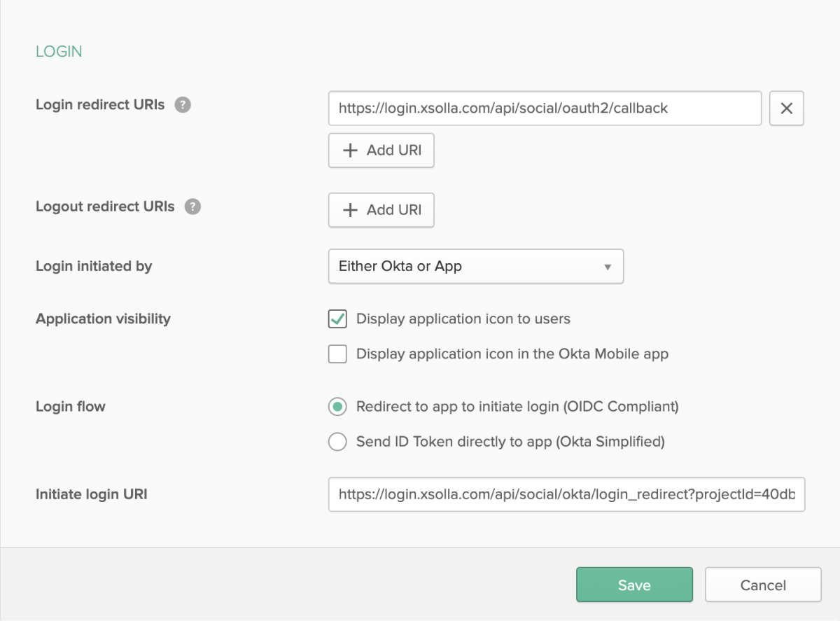Focus the Initiate login URI text field
840x621 pixels.
(566, 495)
